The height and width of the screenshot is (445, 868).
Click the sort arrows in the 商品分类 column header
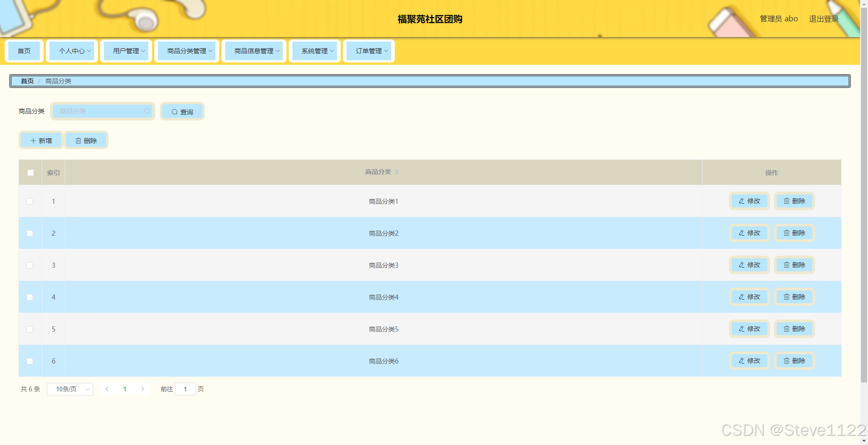397,172
